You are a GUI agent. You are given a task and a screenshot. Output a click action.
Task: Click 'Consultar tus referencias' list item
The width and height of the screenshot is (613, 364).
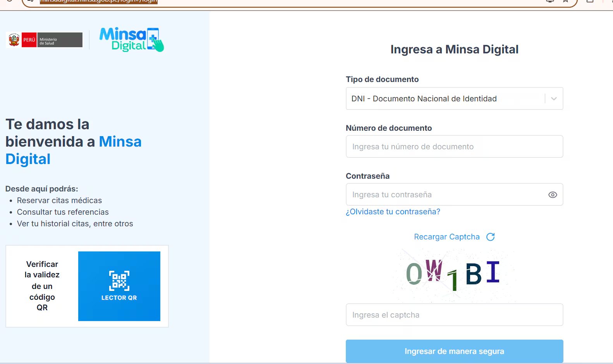tap(63, 212)
